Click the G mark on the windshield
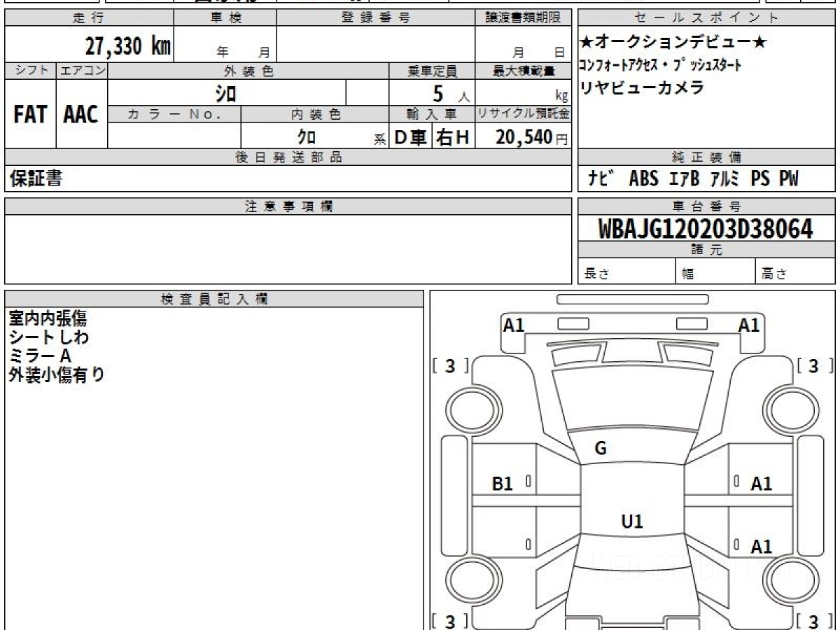The height and width of the screenshot is (630, 840). point(601,449)
